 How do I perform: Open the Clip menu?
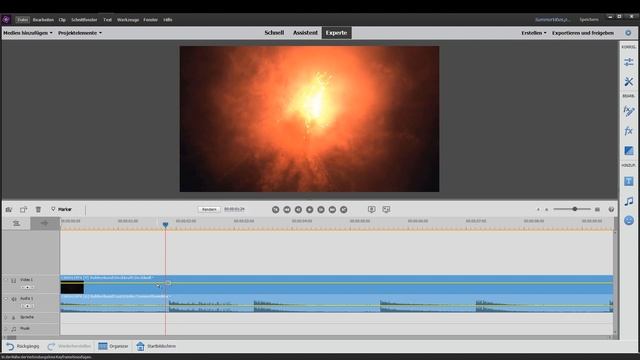tap(62, 20)
